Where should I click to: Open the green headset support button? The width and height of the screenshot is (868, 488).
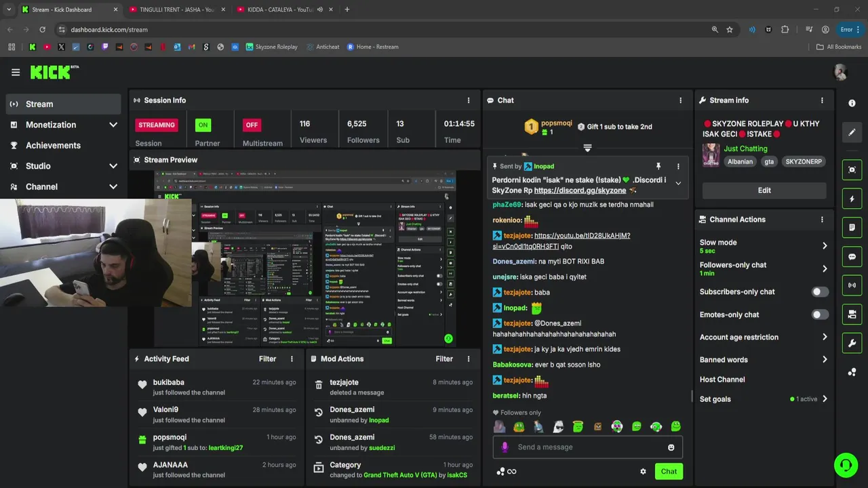click(846, 465)
